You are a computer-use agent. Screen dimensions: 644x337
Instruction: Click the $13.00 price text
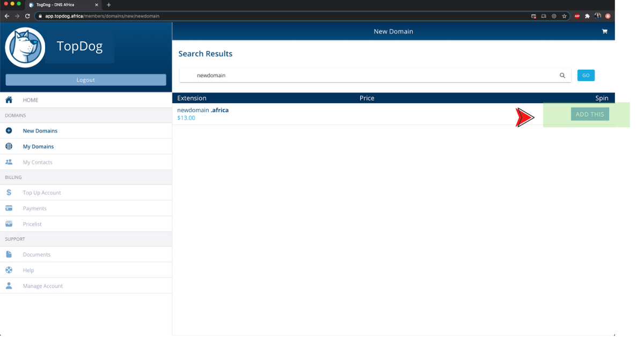[x=186, y=118]
